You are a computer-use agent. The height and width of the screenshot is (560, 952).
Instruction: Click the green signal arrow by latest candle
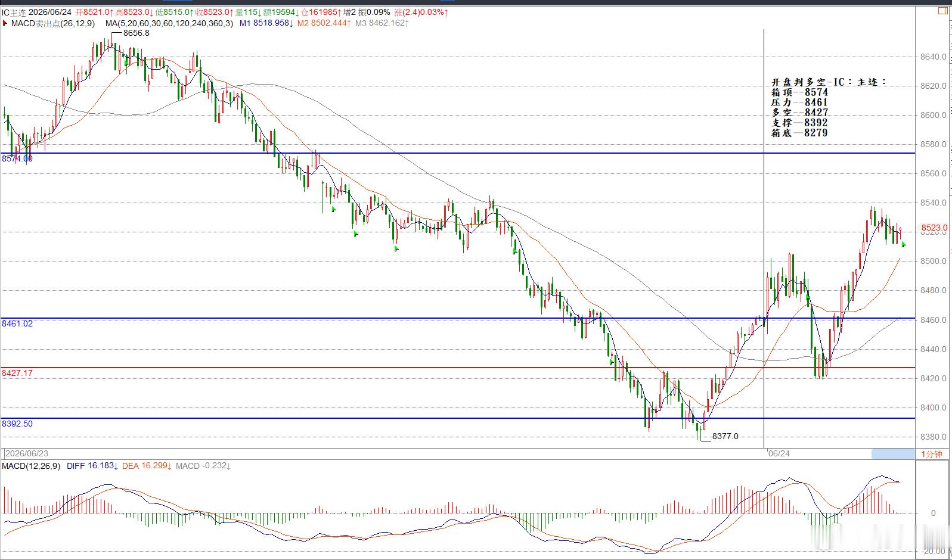pos(904,244)
